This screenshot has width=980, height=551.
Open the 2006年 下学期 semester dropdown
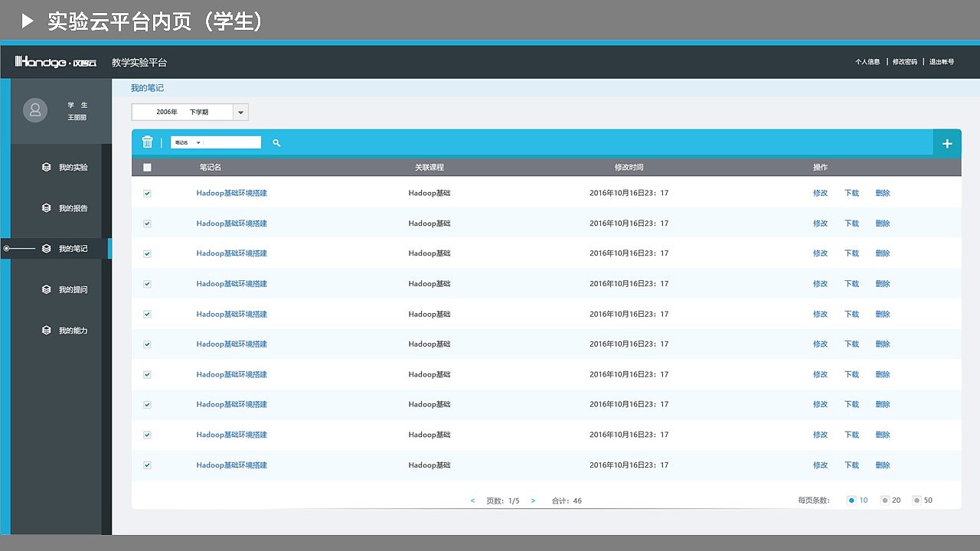tap(190, 112)
